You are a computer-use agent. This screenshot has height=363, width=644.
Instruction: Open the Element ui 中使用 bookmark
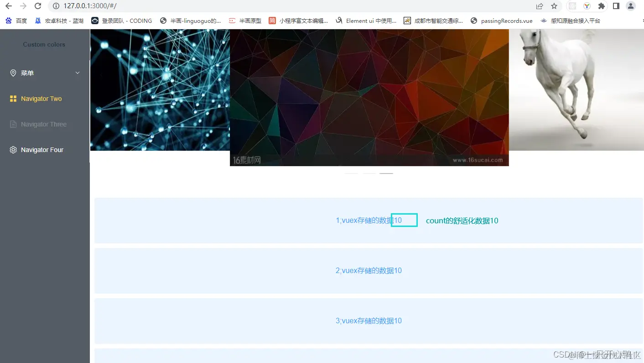coord(366,21)
